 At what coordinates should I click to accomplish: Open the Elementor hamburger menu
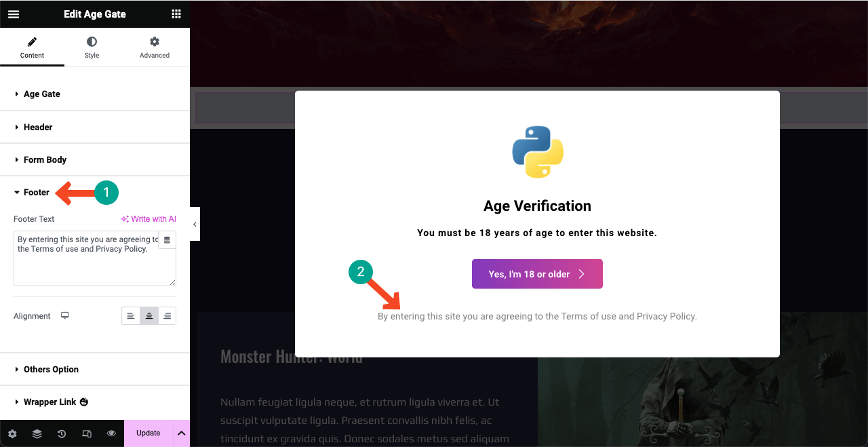[x=13, y=14]
